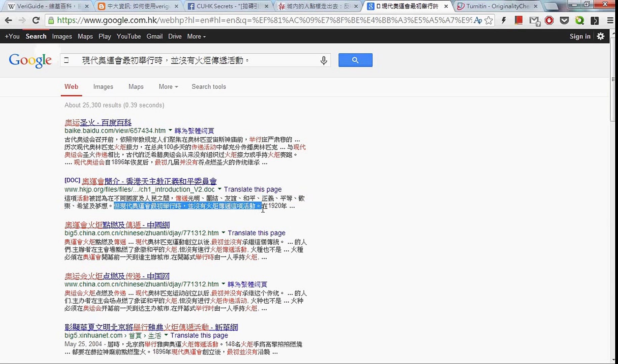Screen dimensions: 618x364
Task: Open Maps in the black Google bar
Action: point(85,36)
